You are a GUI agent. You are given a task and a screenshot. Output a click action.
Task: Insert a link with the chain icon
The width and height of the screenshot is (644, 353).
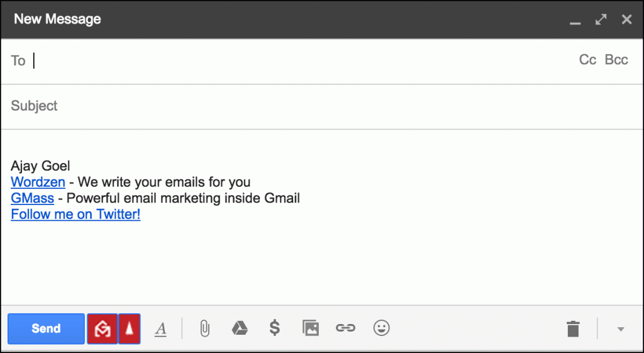pos(345,328)
